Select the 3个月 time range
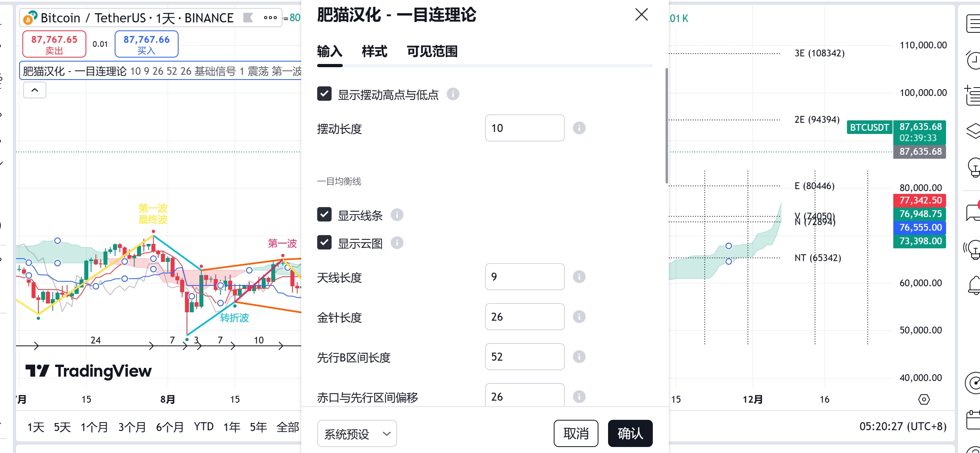The image size is (980, 453). [x=132, y=427]
